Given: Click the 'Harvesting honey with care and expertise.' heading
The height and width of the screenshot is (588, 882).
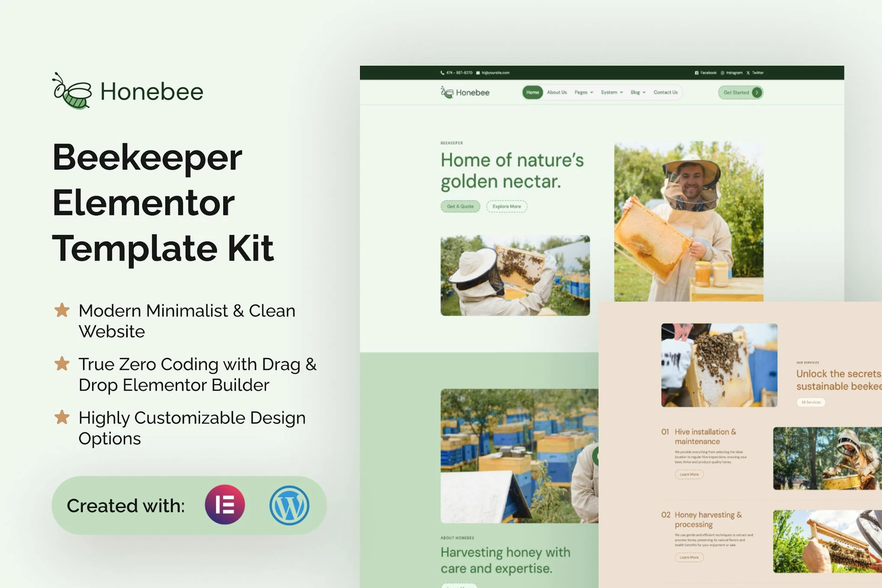Looking at the screenshot, I should point(505,560).
